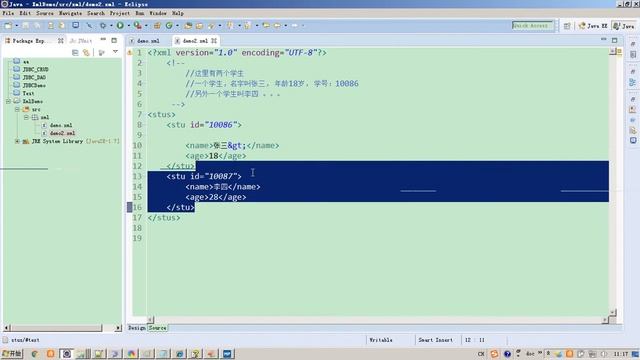Open the Help menu
640x360 pixels.
coord(178,13)
